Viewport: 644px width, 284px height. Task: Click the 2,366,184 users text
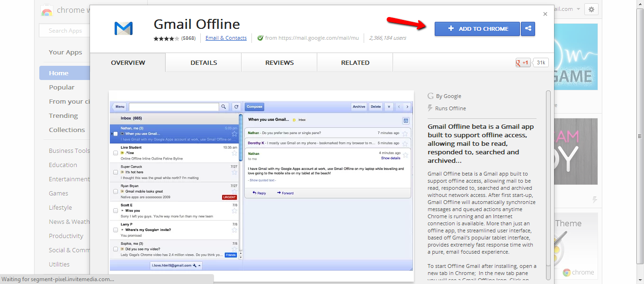(387, 38)
